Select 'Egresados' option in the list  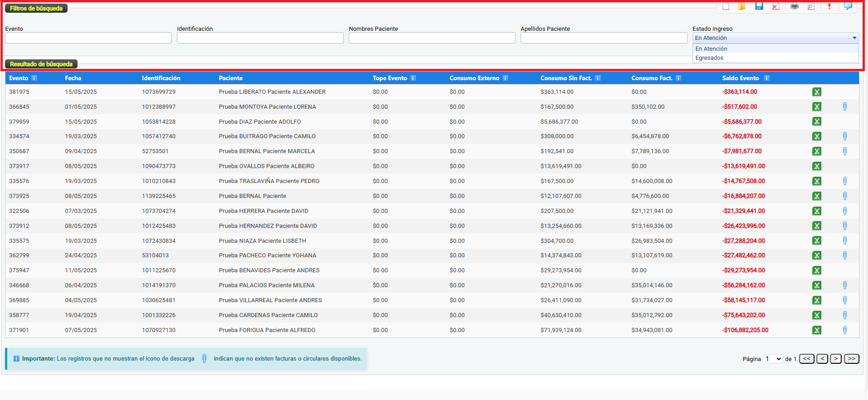[x=775, y=58]
